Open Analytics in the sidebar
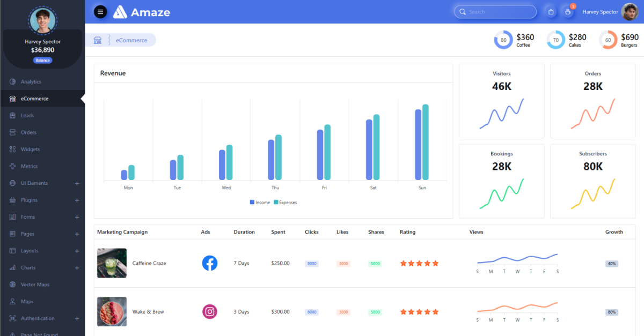Image resolution: width=644 pixels, height=336 pixels. point(31,82)
